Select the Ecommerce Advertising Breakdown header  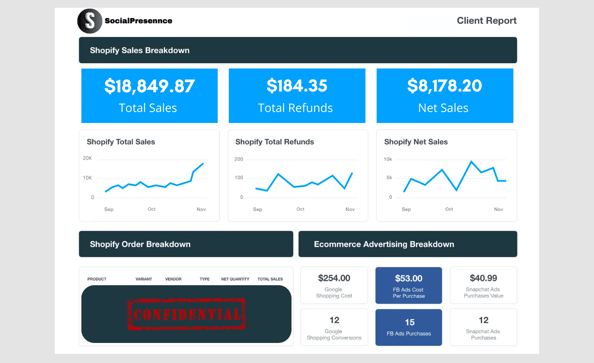point(408,244)
